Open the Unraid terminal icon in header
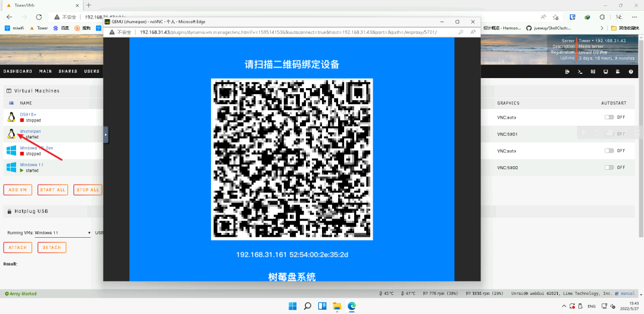 pyautogui.click(x=580, y=71)
